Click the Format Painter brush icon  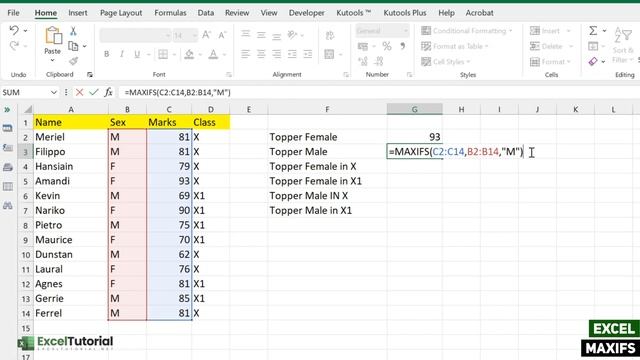click(73, 61)
